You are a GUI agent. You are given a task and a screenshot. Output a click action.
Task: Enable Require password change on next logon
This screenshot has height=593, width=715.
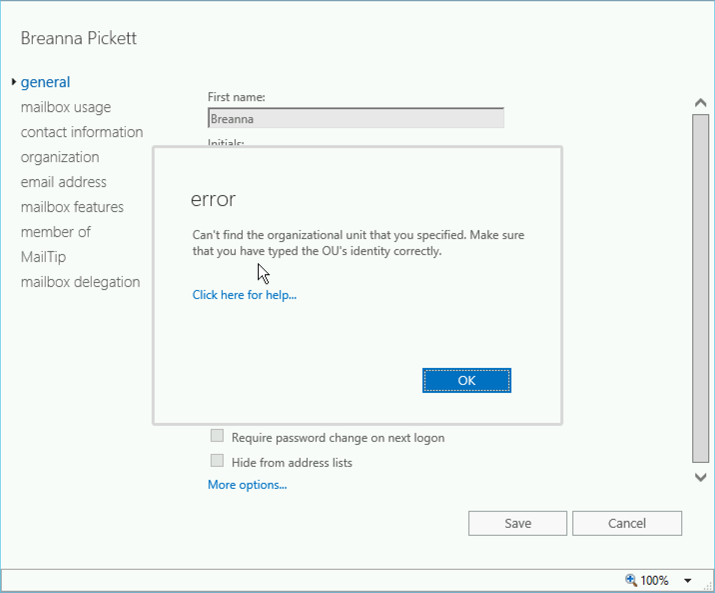point(217,436)
